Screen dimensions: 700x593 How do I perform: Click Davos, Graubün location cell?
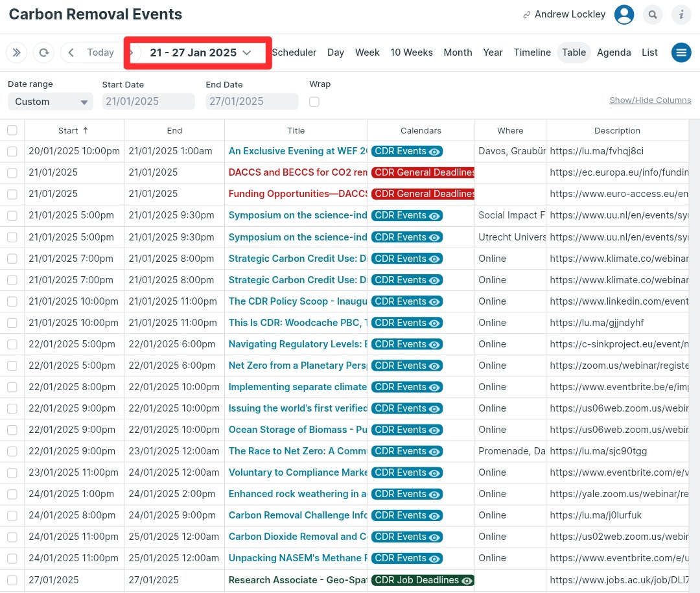[x=511, y=152]
